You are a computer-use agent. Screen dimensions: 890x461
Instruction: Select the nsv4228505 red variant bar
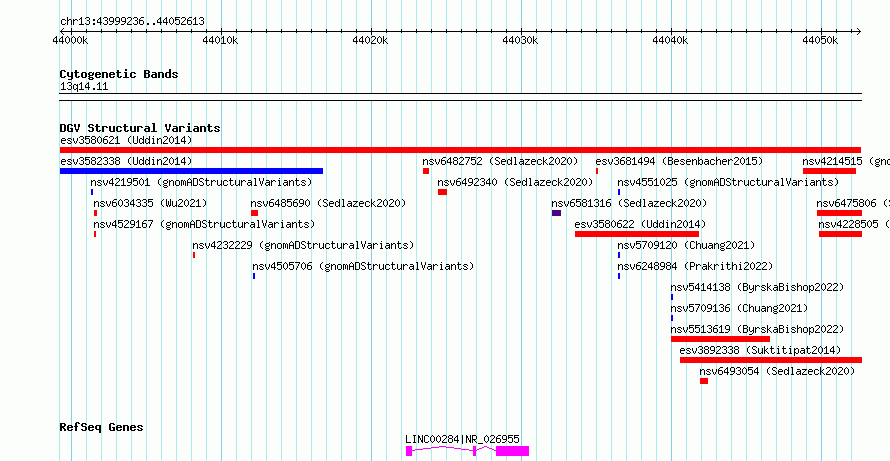841,234
